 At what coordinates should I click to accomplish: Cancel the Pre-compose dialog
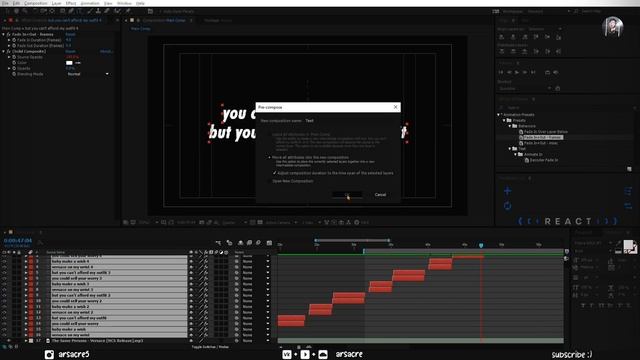click(x=380, y=195)
